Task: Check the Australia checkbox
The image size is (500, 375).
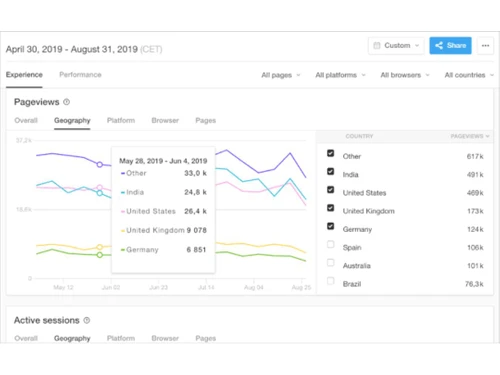Action: [x=330, y=263]
